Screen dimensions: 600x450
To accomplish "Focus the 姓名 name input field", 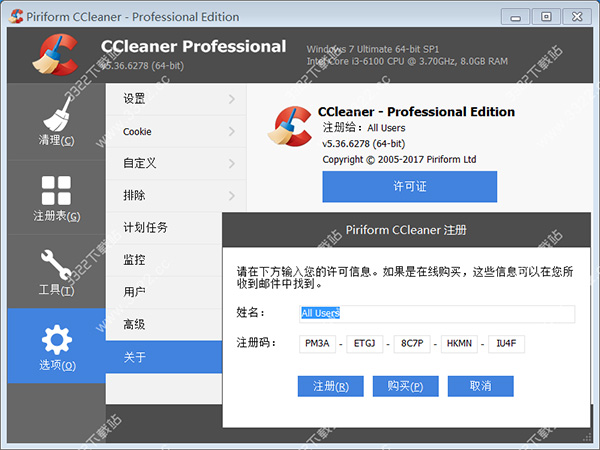I will [437, 313].
